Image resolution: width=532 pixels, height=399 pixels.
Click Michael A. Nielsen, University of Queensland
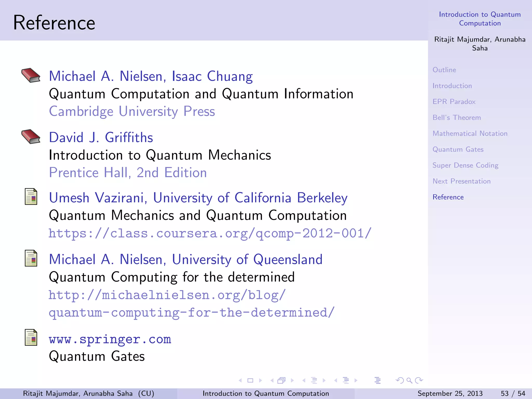tap(186, 260)
